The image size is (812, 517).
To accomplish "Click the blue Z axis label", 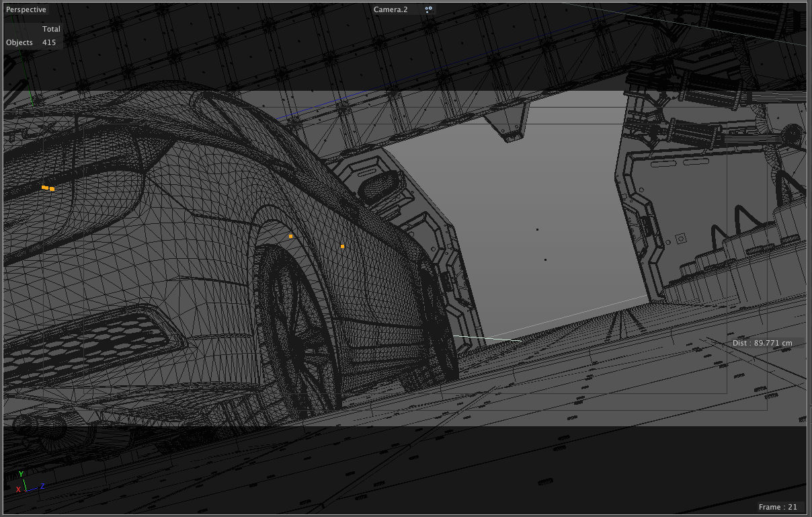I will (42, 486).
